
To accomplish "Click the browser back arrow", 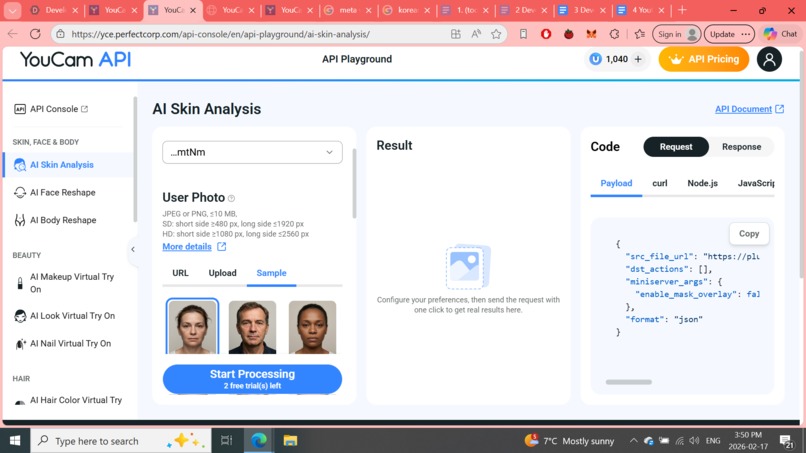I will [12, 34].
